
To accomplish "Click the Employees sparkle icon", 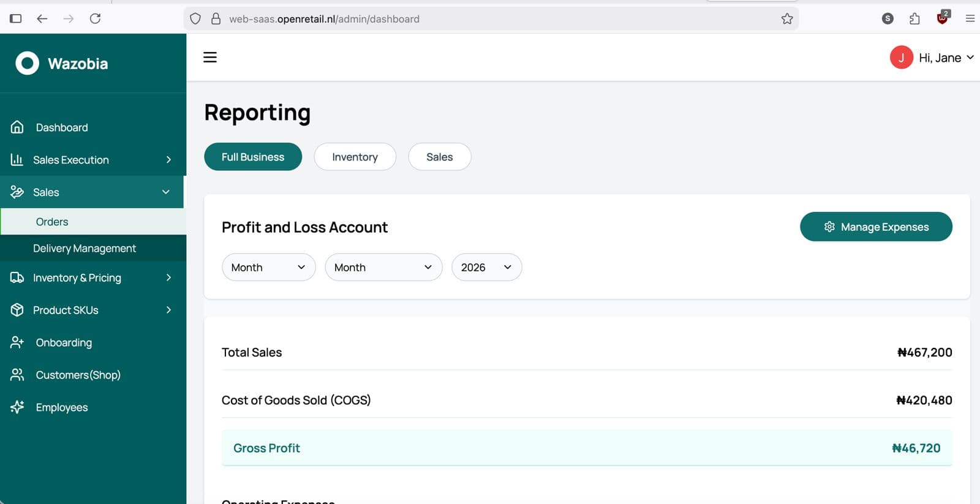I will click(17, 407).
